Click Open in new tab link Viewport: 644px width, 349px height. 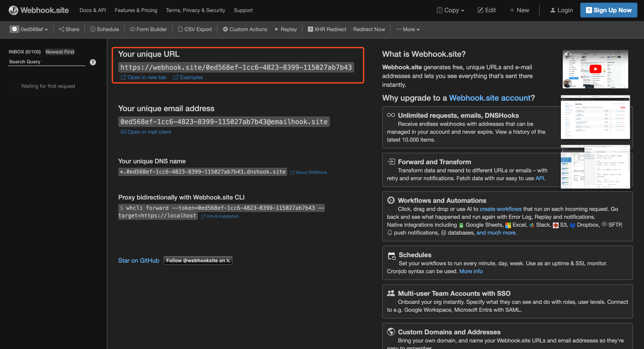[143, 77]
